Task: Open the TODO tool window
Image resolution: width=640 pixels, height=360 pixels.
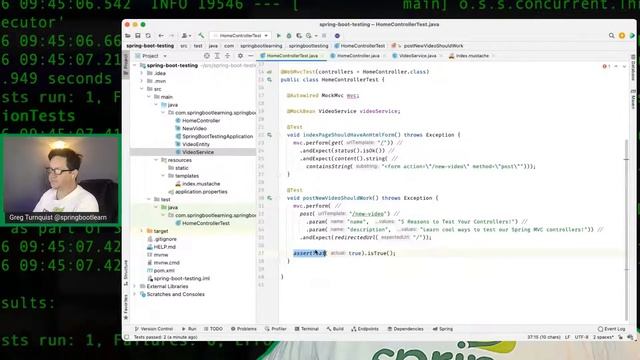Action: (213, 329)
